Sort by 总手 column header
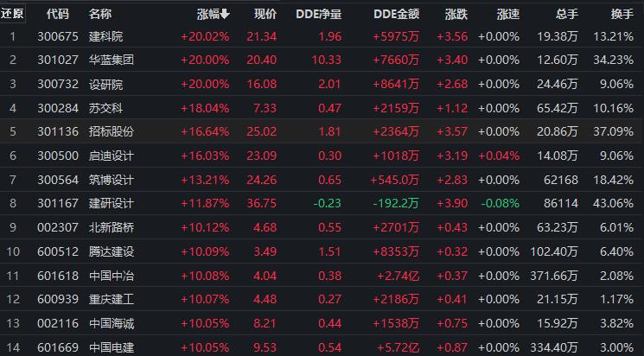 tap(567, 14)
